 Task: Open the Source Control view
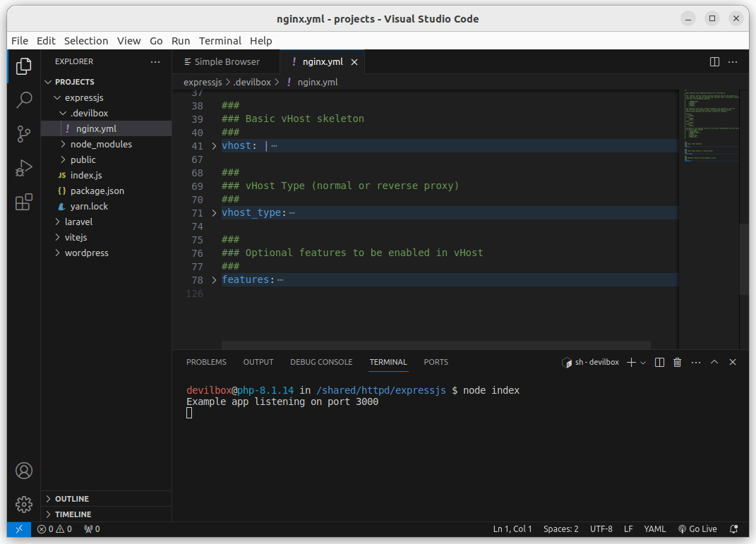[24, 133]
